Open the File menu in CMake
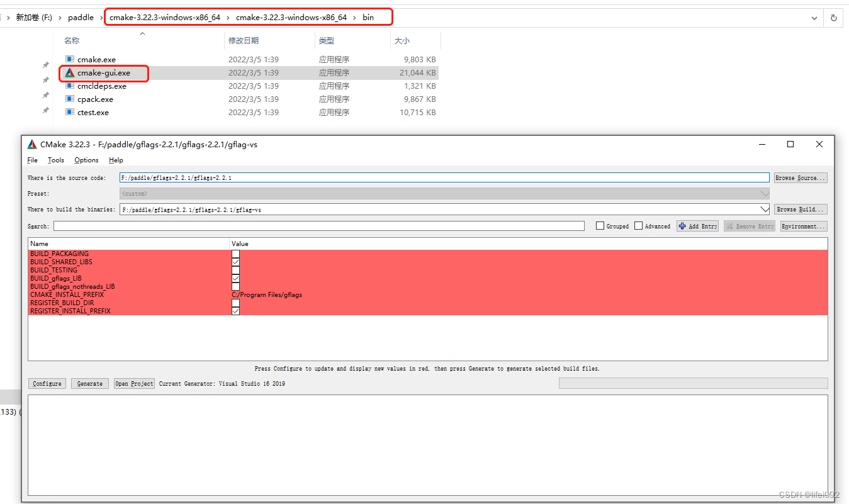Image resolution: width=849 pixels, height=504 pixels. click(x=33, y=160)
